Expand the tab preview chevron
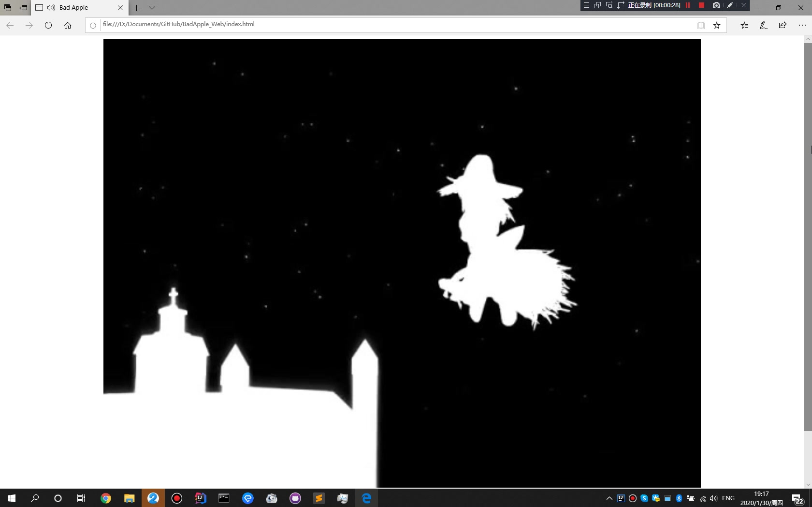Viewport: 812px width, 507px height. pyautogui.click(x=152, y=8)
